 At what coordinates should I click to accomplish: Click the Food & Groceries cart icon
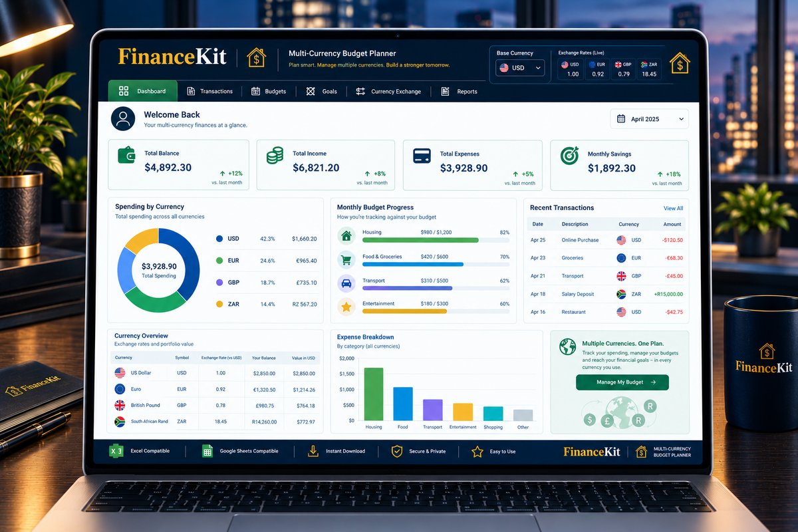tap(346, 259)
